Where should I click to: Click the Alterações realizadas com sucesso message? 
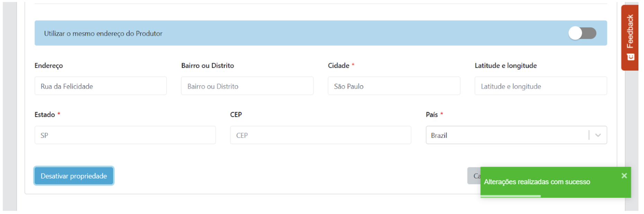(537, 182)
